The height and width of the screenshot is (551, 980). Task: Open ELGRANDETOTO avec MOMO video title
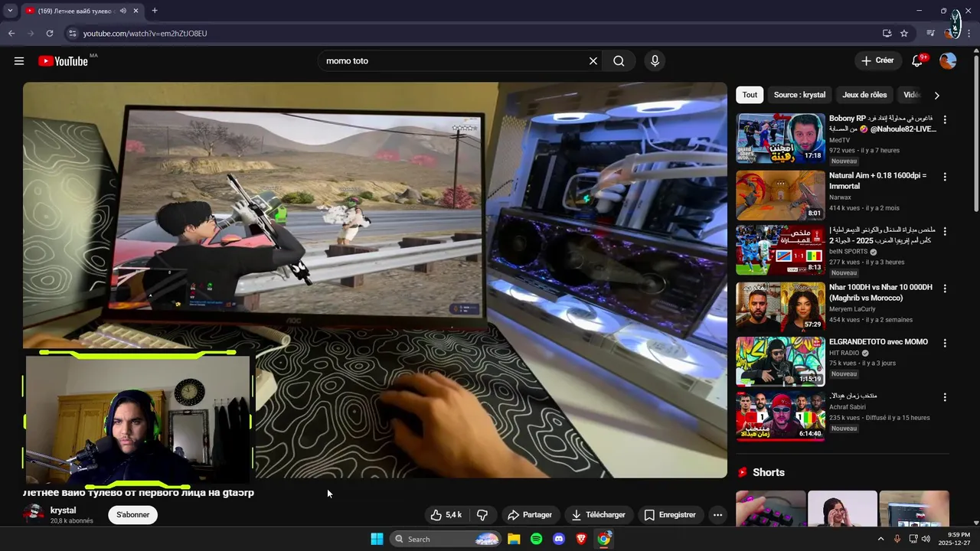pyautogui.click(x=878, y=342)
